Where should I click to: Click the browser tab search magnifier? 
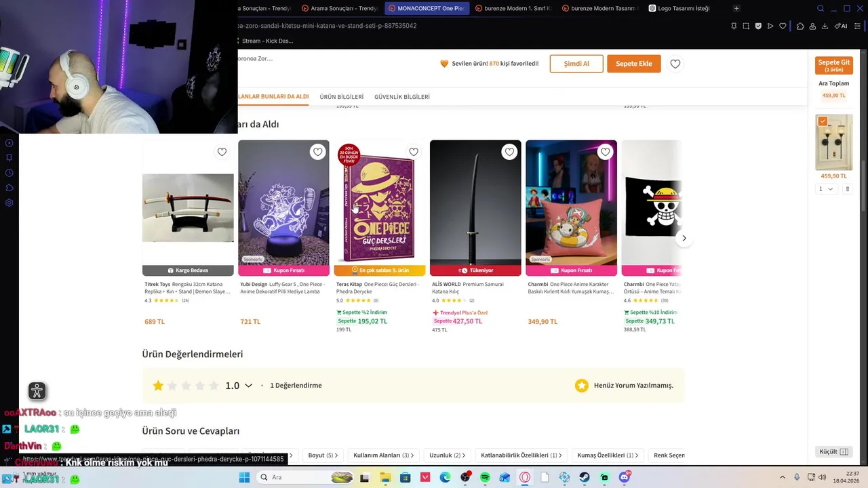click(x=821, y=8)
